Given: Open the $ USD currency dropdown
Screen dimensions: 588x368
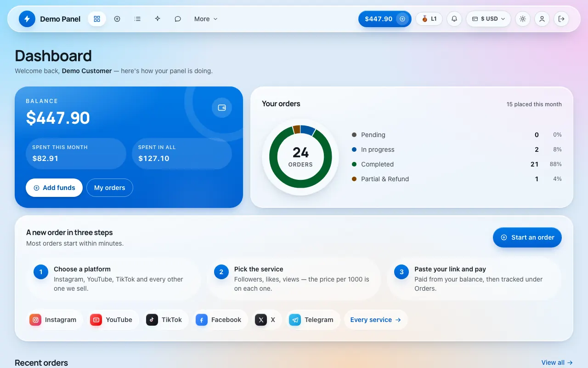Looking at the screenshot, I should [x=488, y=19].
